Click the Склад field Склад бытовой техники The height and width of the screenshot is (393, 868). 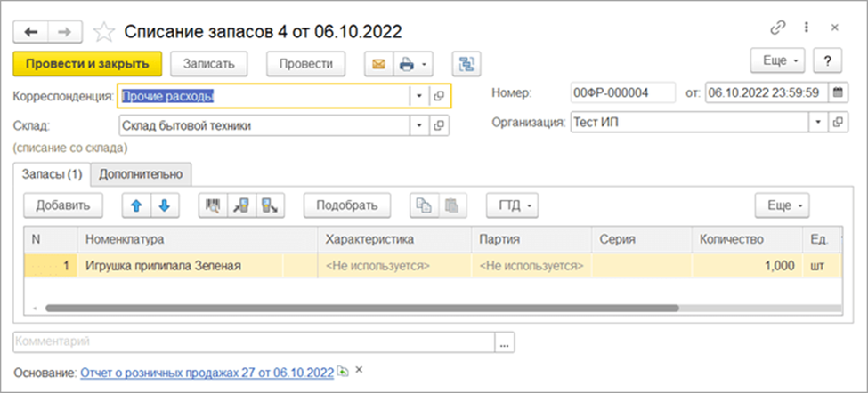coord(264,126)
